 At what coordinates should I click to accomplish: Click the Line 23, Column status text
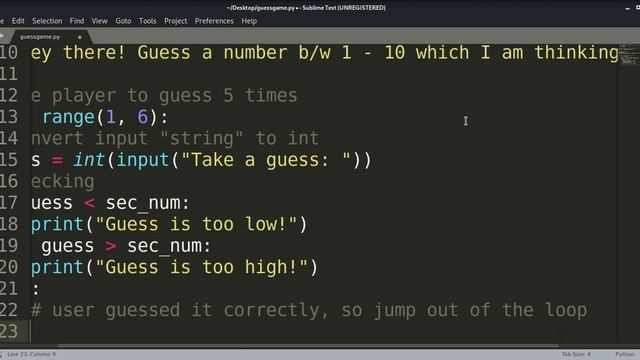point(31,354)
